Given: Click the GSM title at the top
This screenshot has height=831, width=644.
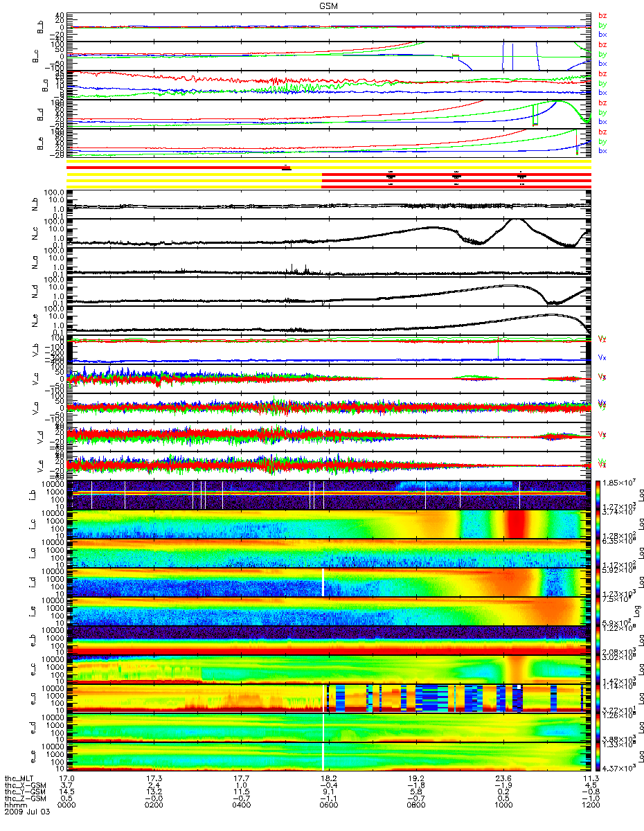Looking at the screenshot, I should pyautogui.click(x=328, y=6).
